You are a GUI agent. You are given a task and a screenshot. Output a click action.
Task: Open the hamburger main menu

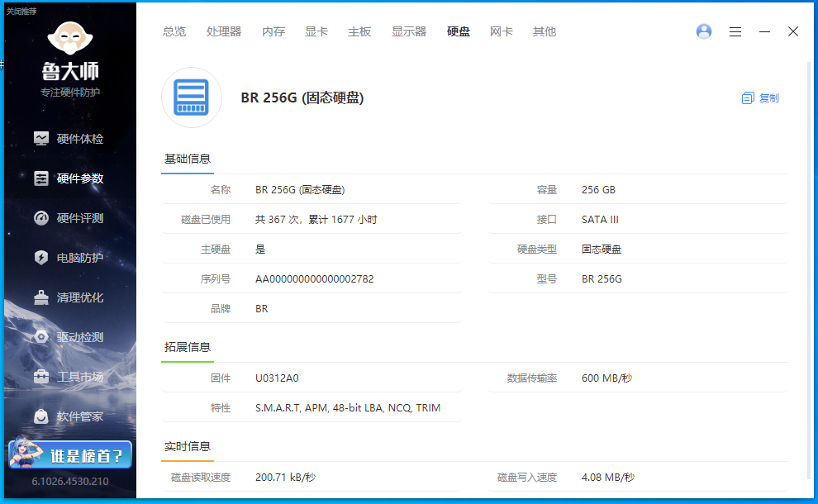735,31
